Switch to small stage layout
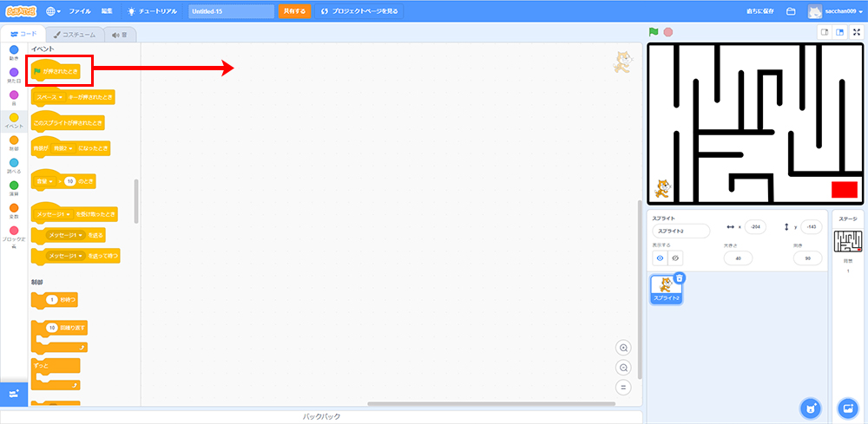 825,32
